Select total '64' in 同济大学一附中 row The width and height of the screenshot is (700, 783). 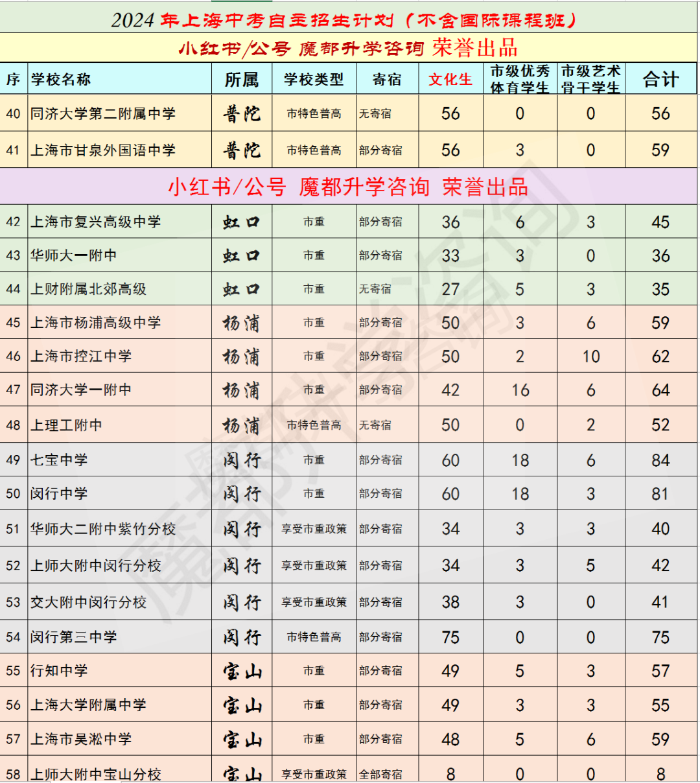(x=660, y=390)
